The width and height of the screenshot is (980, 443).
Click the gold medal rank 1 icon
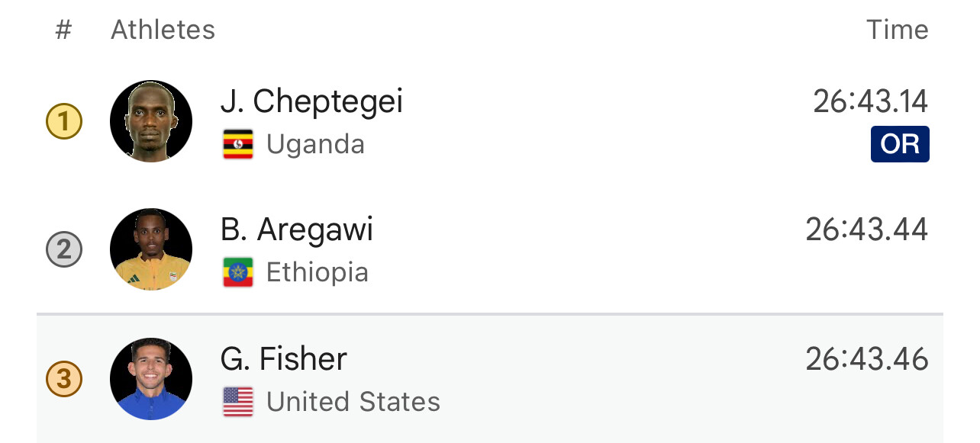[64, 122]
